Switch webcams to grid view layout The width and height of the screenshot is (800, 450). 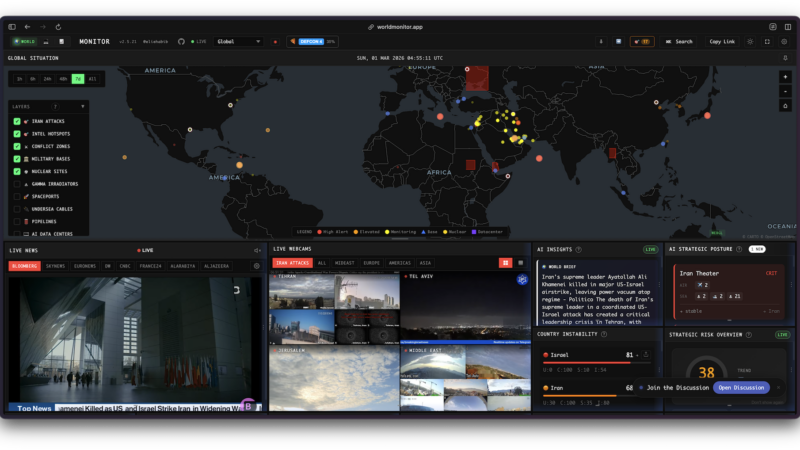[506, 263]
